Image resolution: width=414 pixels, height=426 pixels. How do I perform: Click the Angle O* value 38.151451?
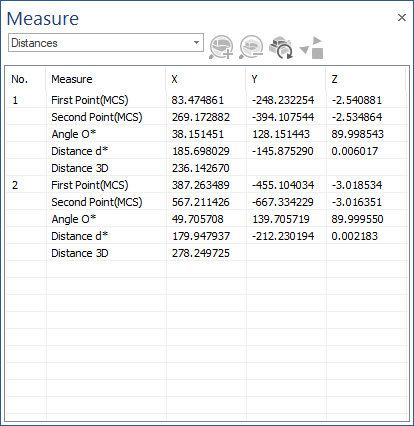[198, 134]
